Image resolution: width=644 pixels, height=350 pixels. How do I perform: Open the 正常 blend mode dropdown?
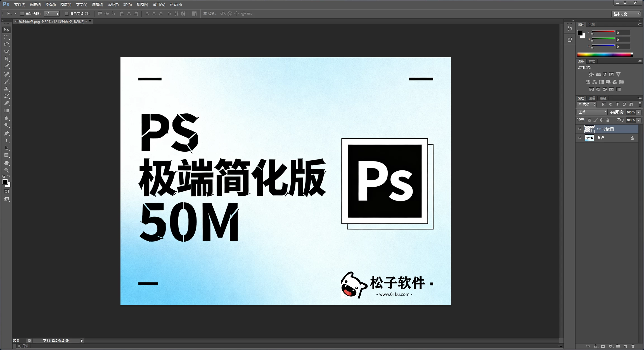click(x=592, y=112)
